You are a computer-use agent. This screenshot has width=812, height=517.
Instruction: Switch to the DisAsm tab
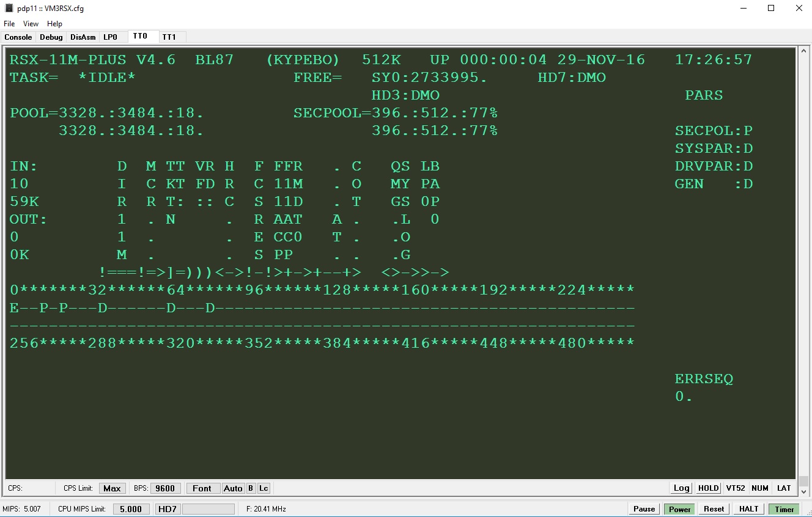pos(83,37)
